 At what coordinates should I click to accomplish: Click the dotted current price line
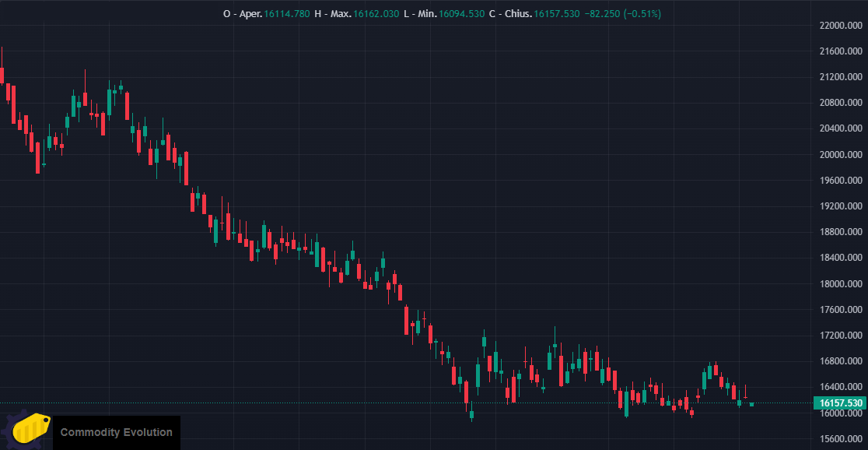(x=407, y=403)
